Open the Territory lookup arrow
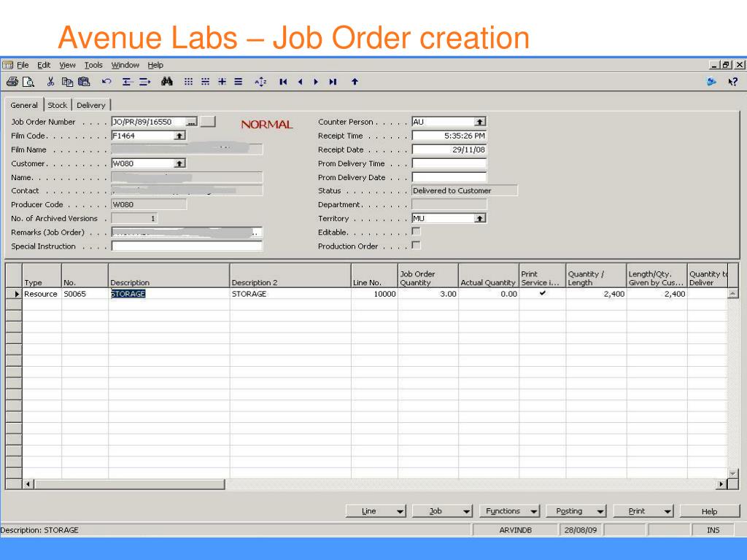747x560 pixels. (480, 218)
